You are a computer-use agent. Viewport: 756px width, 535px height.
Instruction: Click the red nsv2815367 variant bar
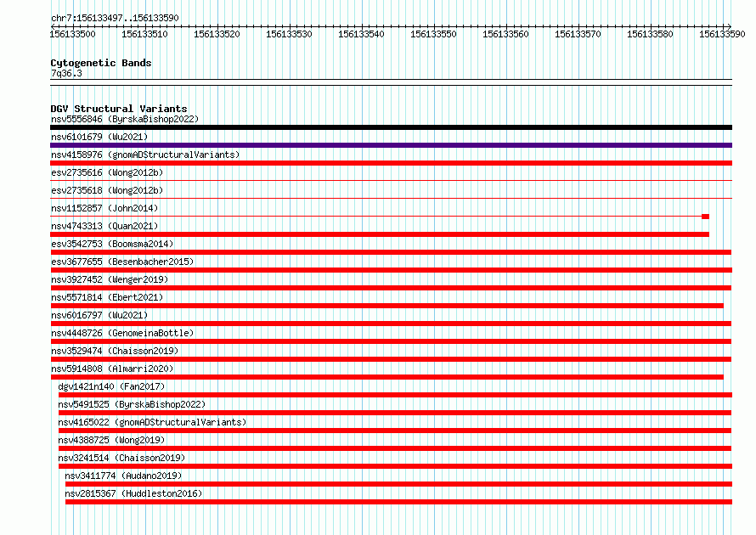point(398,502)
